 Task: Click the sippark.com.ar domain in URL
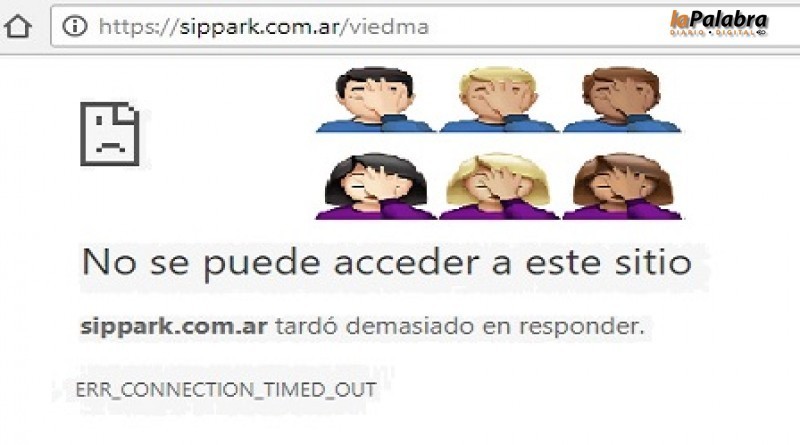[260, 27]
